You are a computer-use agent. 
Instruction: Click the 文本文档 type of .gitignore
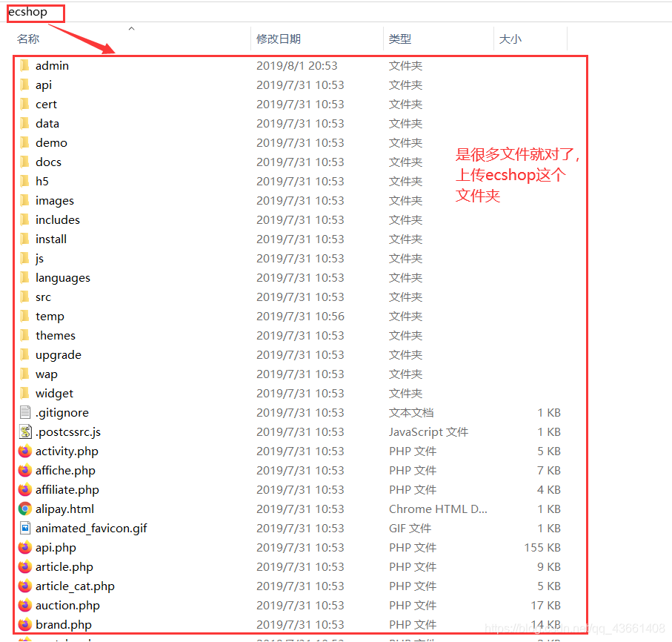[x=411, y=413]
